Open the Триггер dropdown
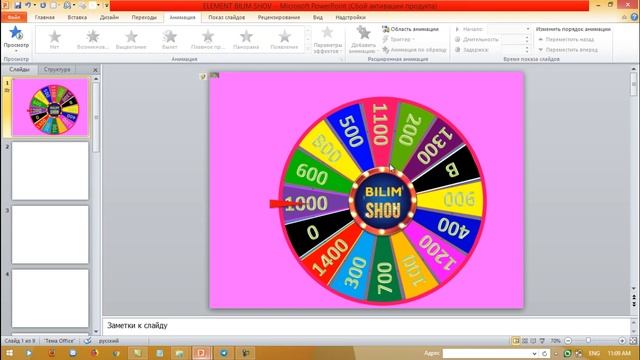 [398, 39]
